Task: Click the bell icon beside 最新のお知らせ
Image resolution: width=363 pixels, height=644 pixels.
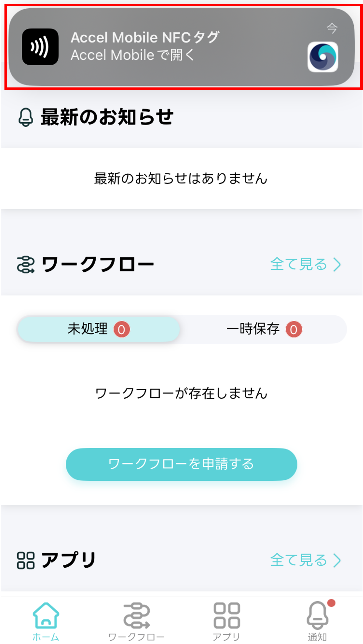Action: (x=26, y=117)
